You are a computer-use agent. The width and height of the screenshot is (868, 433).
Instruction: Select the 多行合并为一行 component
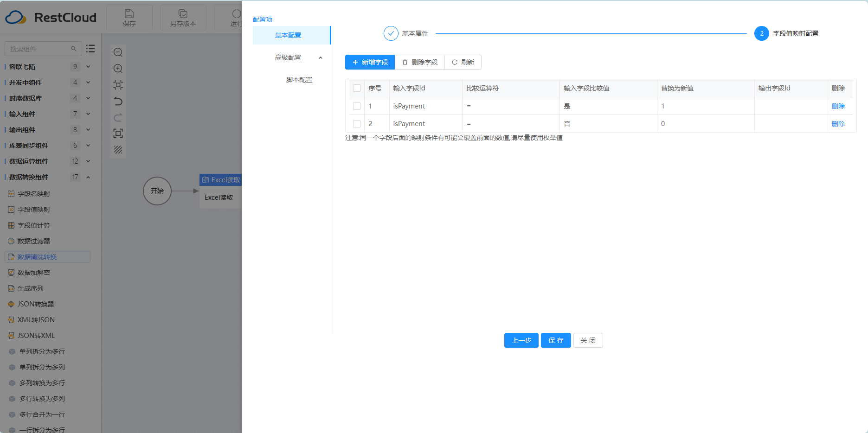(x=37, y=414)
